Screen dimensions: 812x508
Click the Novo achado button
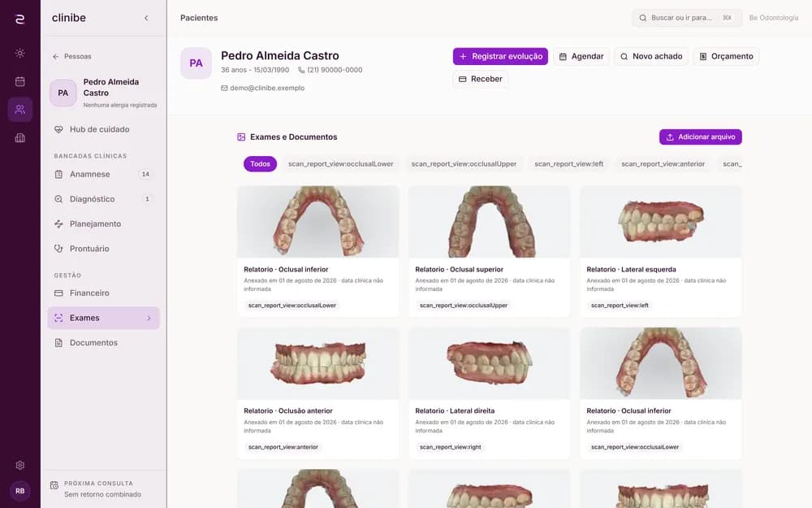[x=651, y=57]
